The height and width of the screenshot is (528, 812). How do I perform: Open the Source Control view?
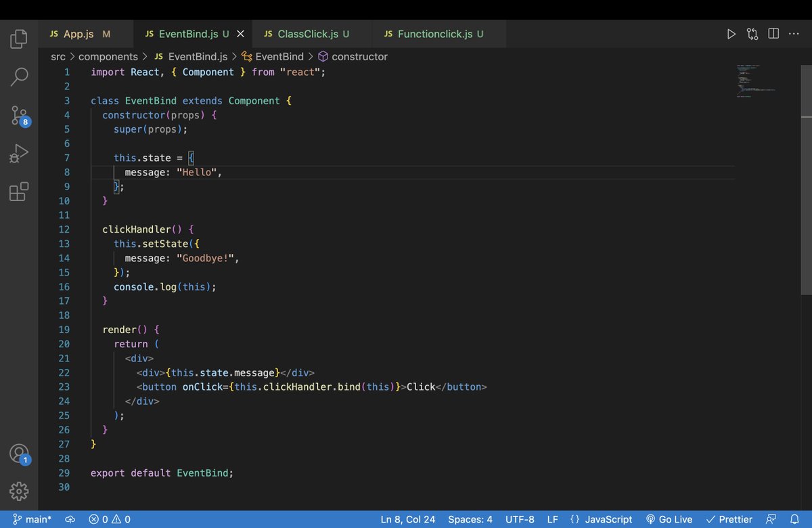(18, 115)
